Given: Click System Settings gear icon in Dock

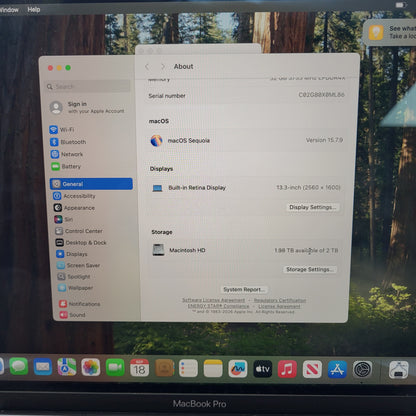Looking at the screenshot, I should (362, 370).
